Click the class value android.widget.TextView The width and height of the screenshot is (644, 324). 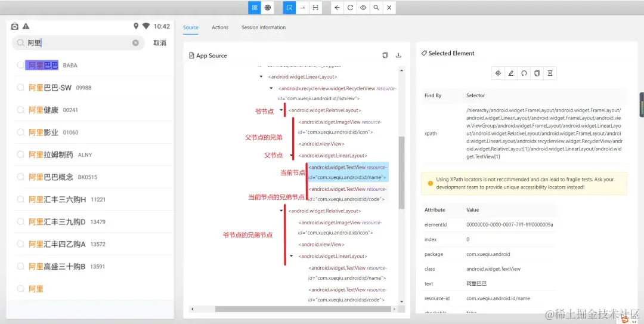[x=493, y=269]
